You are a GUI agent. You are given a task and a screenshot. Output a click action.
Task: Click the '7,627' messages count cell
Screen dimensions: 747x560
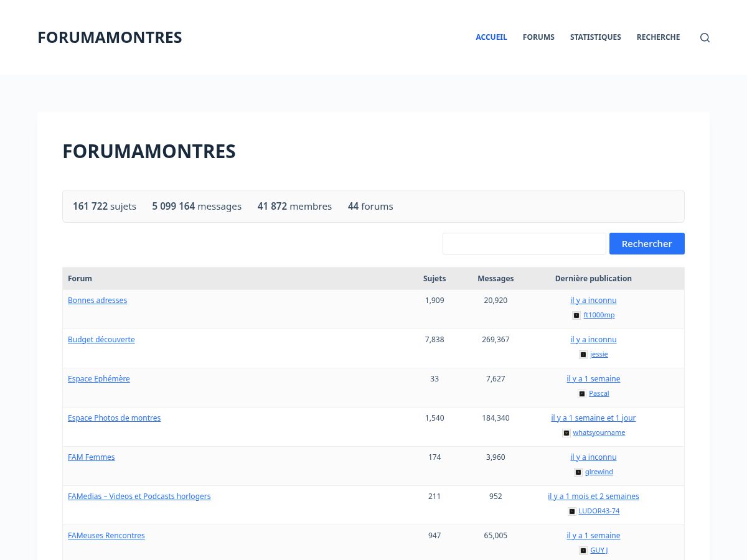point(496,378)
